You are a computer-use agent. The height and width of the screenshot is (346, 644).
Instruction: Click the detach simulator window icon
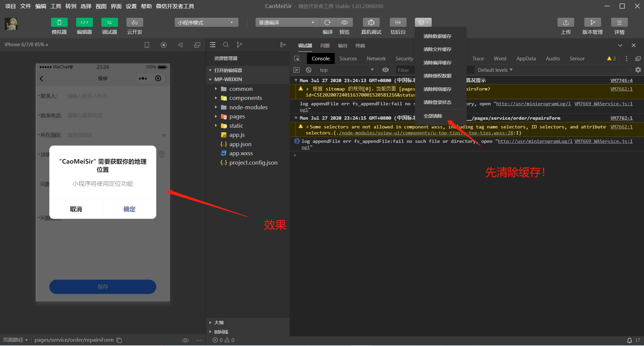tap(197, 45)
